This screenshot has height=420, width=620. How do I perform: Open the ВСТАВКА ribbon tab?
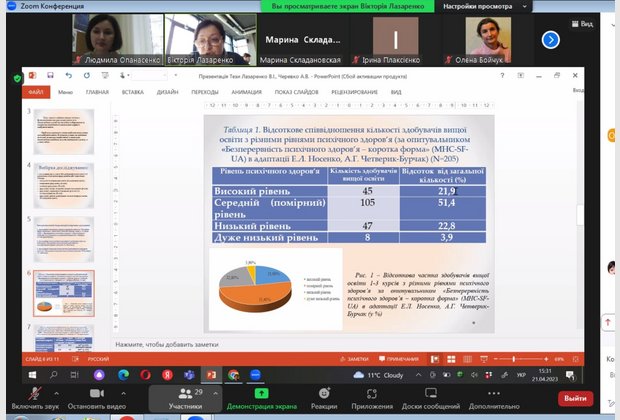pos(132,91)
